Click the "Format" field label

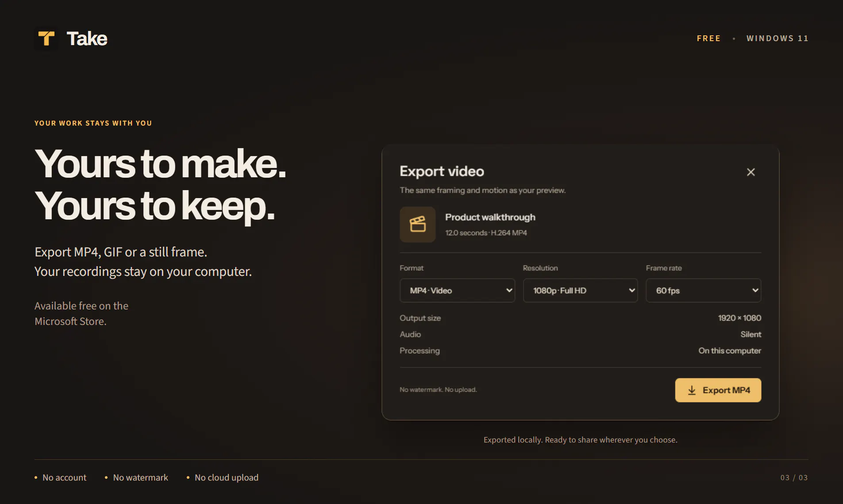pos(412,268)
